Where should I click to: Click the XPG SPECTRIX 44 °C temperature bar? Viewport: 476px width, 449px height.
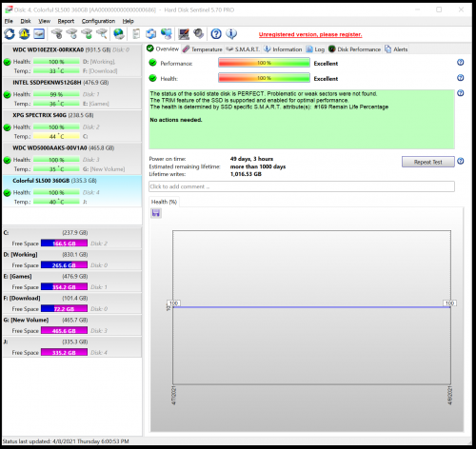pos(56,136)
